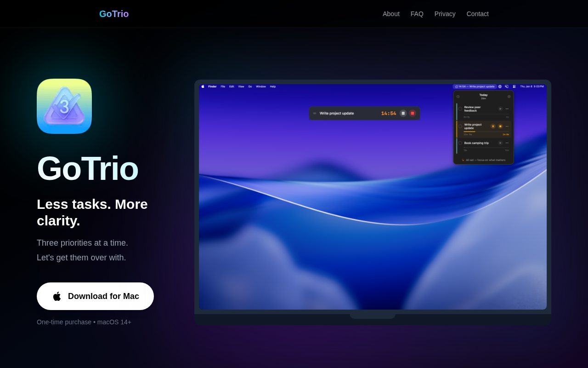Screen dimensions: 588x368
Task: Click the 'Three priorities at a time.' text
Action: pyautogui.click(x=82, y=243)
